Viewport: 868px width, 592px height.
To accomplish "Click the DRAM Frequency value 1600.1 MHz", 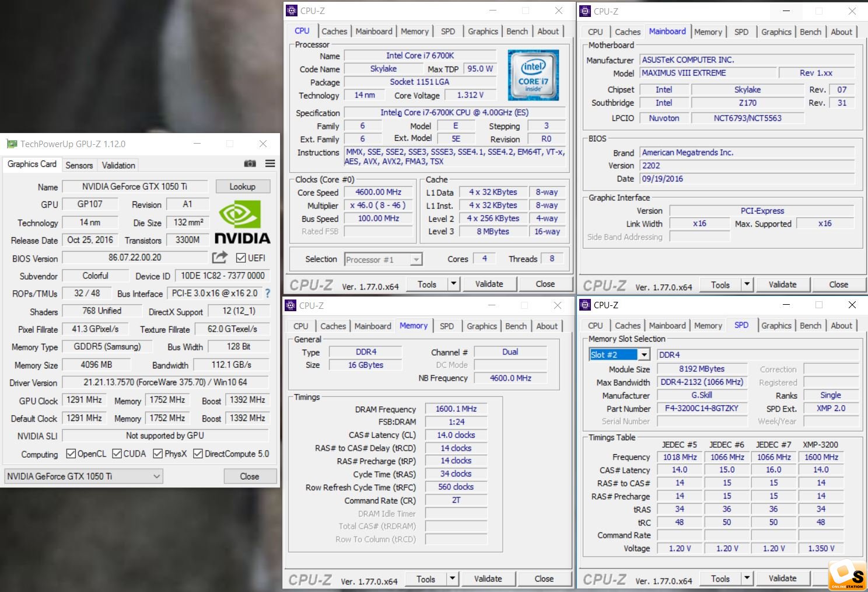I will pos(456,409).
